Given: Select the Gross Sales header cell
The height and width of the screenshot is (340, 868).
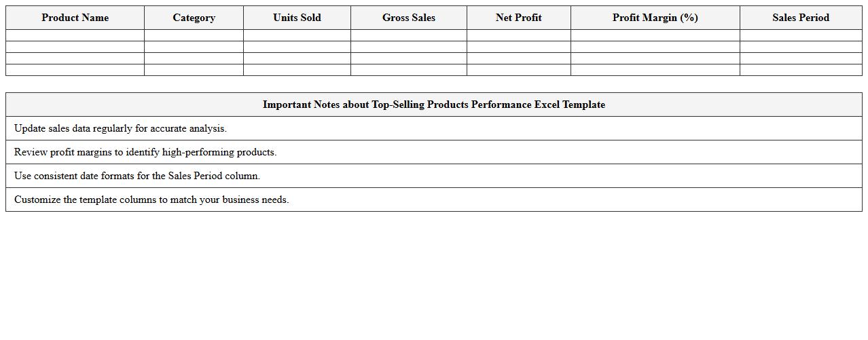Looking at the screenshot, I should pos(409,18).
